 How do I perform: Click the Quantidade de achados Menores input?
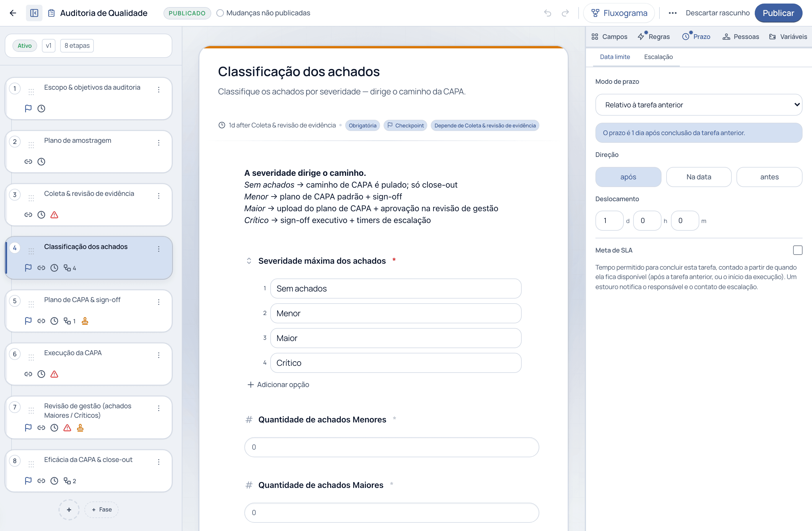(392, 447)
